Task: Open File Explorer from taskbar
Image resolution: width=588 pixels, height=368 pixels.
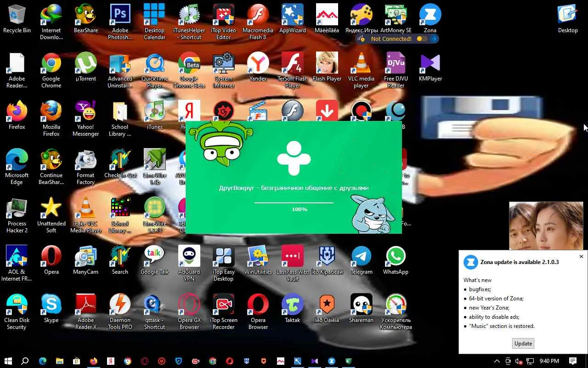Action: (x=60, y=361)
